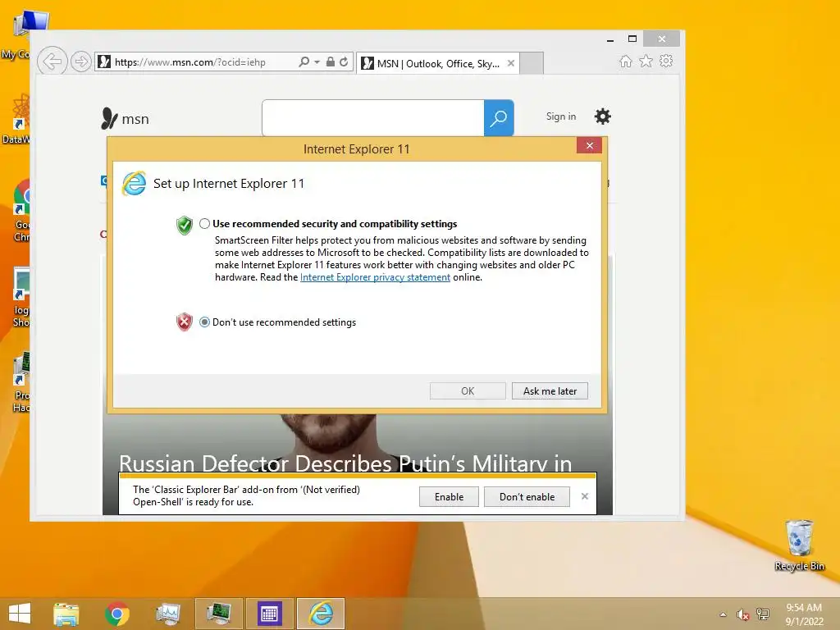The height and width of the screenshot is (630, 840).
Task: Click the blue MSN search button
Action: tap(499, 118)
